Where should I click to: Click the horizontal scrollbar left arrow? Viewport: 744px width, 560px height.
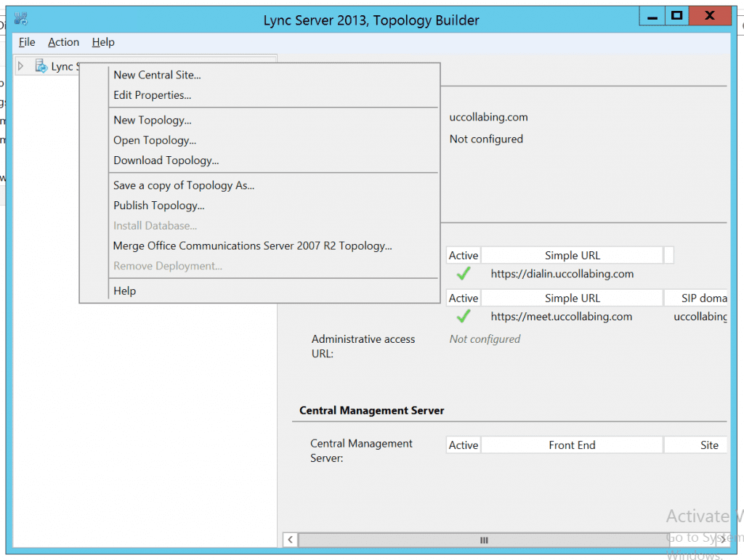click(x=290, y=540)
